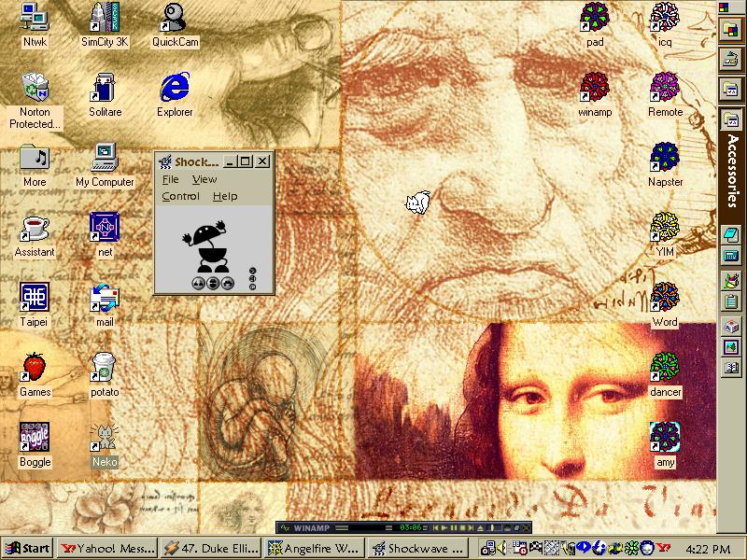Click the speaker volume tray icon
This screenshot has height=560, width=747.
[500, 548]
